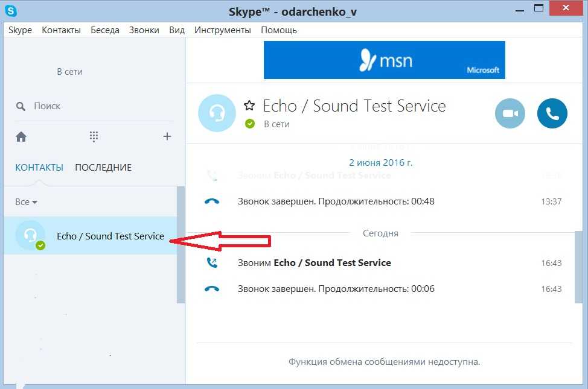The image size is (588, 389).
Task: Open the dial pad
Action: (94, 137)
